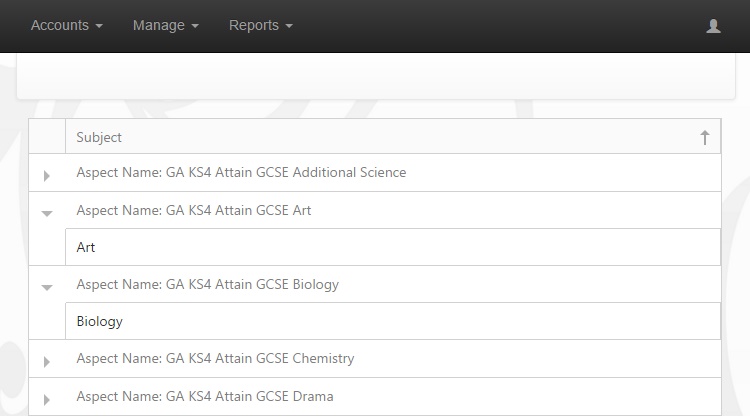Open the user profile icon menu
Image resolution: width=750 pixels, height=416 pixels.
click(x=713, y=26)
